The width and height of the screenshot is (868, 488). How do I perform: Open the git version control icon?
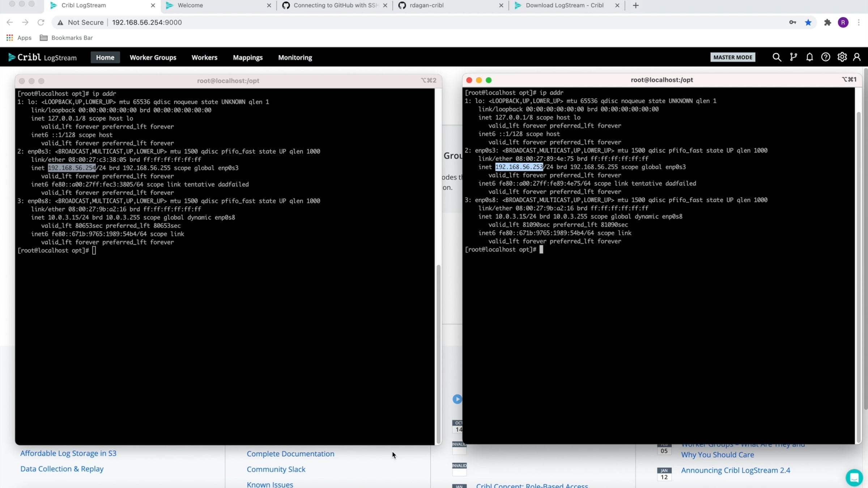[x=793, y=57]
